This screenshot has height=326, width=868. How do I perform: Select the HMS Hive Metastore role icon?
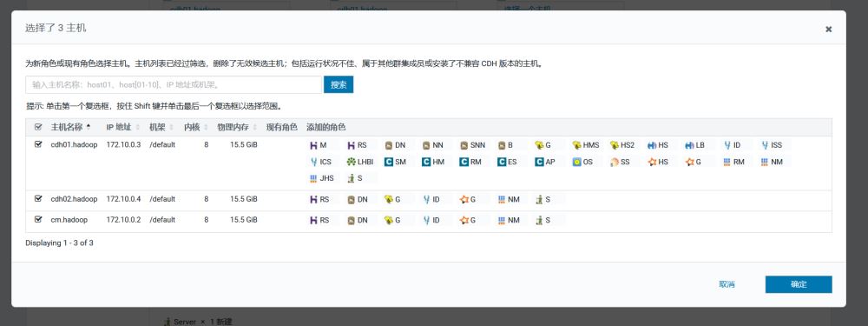pos(577,145)
